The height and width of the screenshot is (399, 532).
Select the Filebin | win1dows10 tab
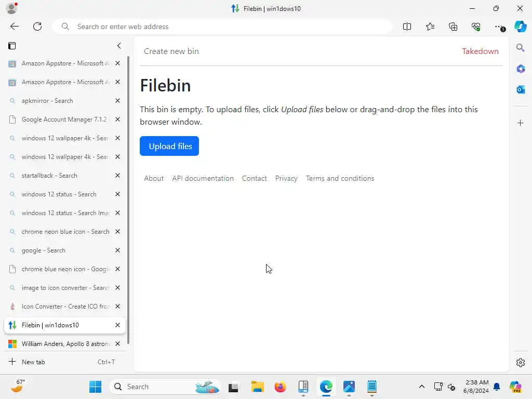[64, 325]
